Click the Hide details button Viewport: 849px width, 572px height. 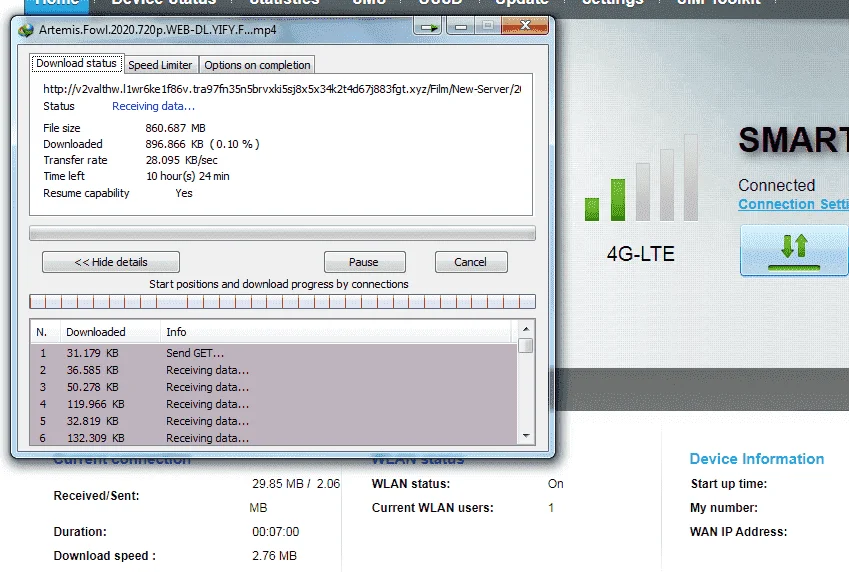(x=111, y=262)
